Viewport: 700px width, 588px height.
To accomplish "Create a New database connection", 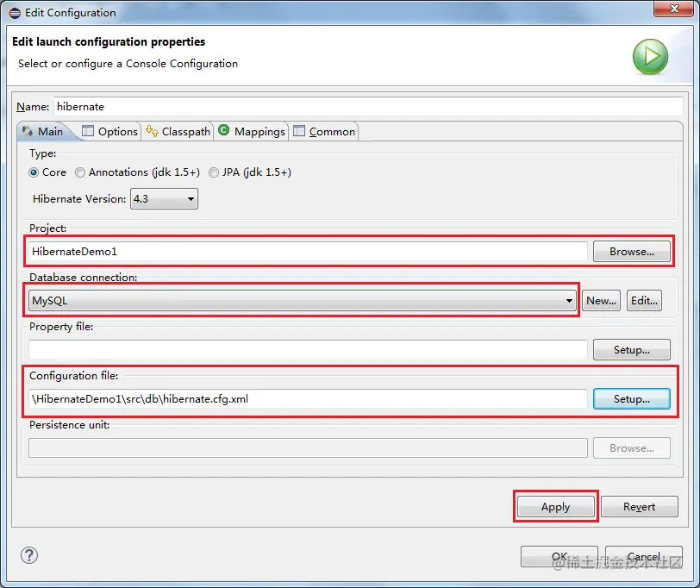I will 601,300.
